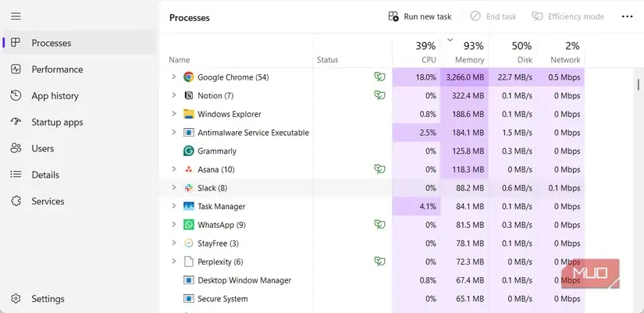Select the WhatsApp app icon
The width and height of the screenshot is (644, 313).
coord(189,225)
